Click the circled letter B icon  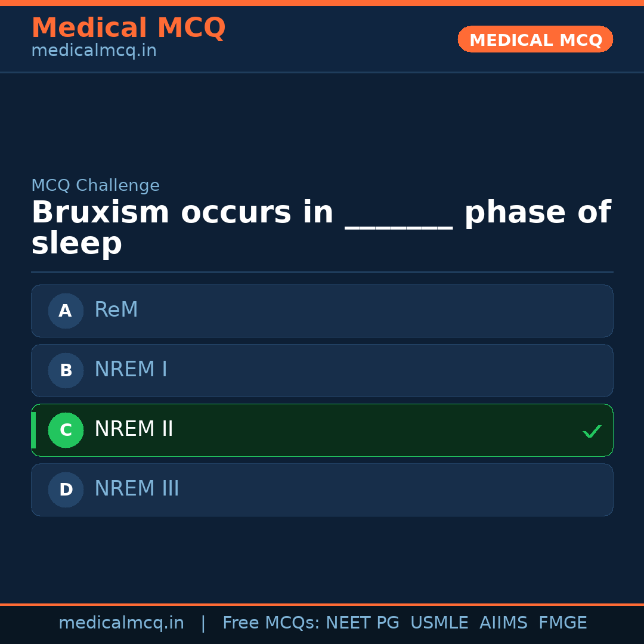[x=66, y=370]
